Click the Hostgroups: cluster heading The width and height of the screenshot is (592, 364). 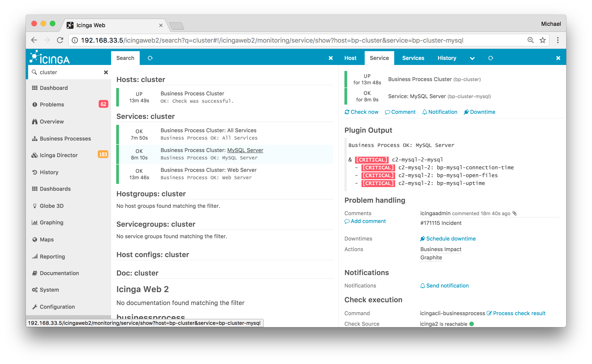coord(151,194)
